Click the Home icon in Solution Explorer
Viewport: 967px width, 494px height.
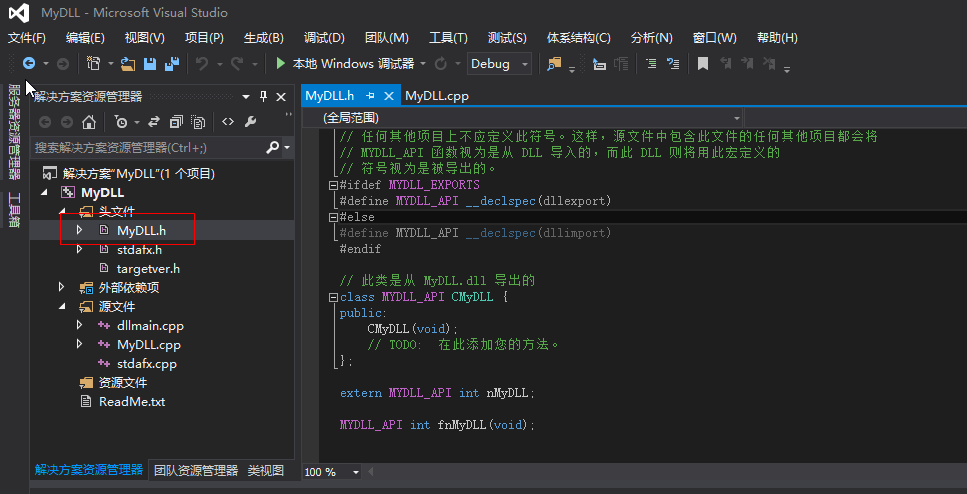point(89,122)
